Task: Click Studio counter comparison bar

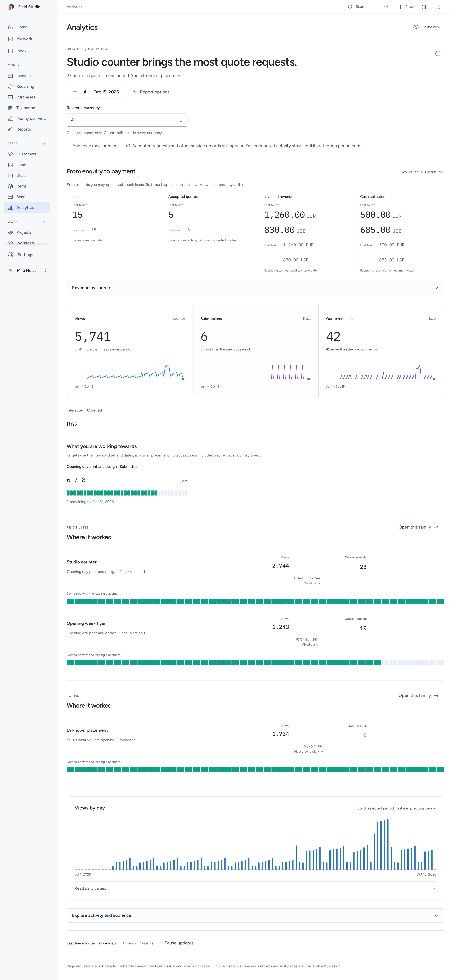Action: click(255, 601)
